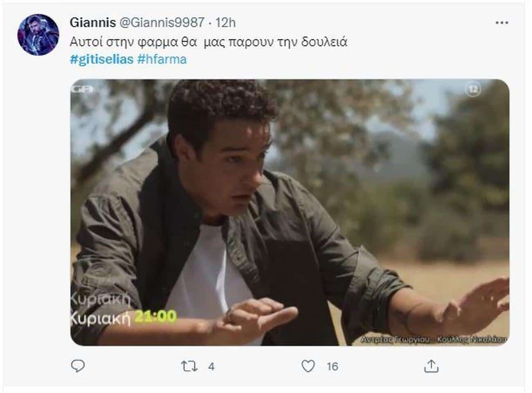Screen dimensions: 532x393
Task: Click the bright Κυριακή word overlay in the image
Action: [x=101, y=317]
